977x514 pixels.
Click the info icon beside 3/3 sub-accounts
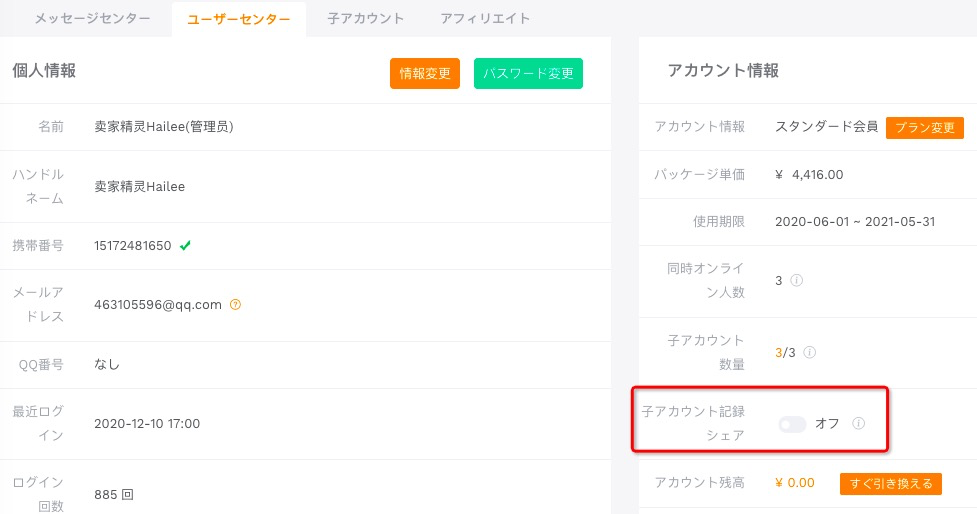(x=809, y=353)
